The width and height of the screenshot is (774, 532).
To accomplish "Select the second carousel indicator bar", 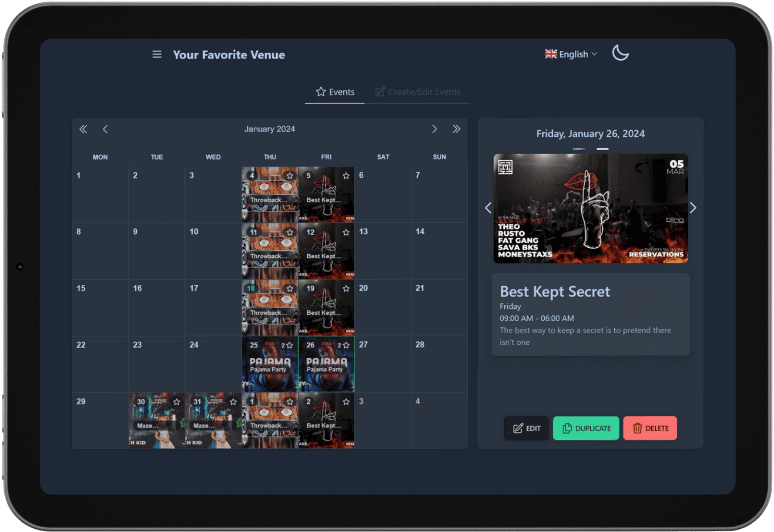I will click(602, 149).
